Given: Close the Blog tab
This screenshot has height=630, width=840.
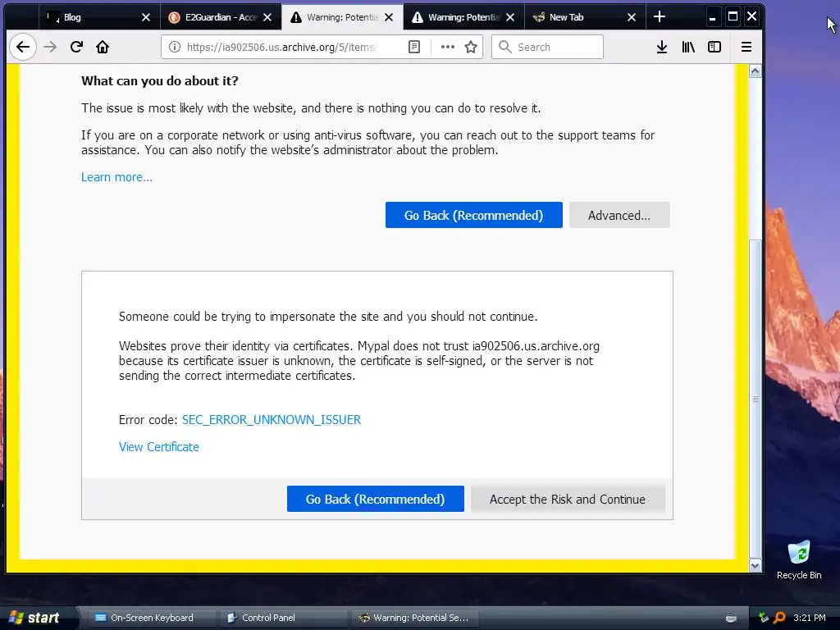Looking at the screenshot, I should coord(146,17).
